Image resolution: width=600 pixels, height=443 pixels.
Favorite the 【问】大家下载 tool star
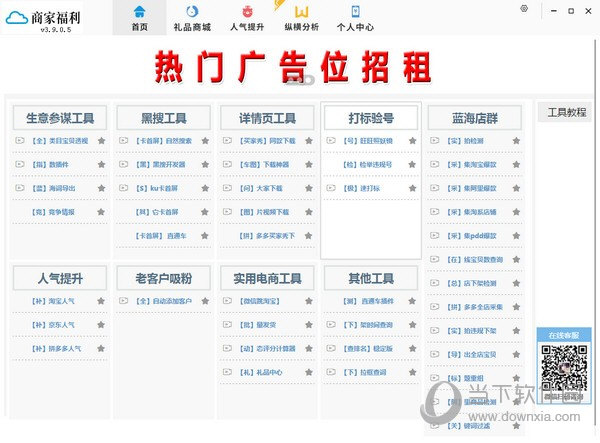click(x=309, y=188)
